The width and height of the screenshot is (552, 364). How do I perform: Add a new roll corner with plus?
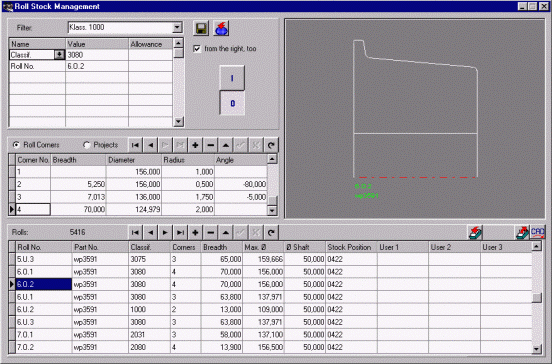click(195, 145)
